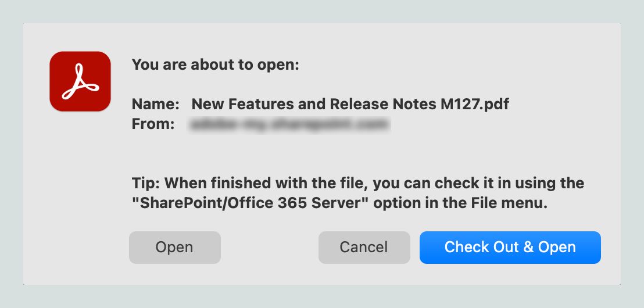Click the gap between Open and Cancel buttons
The height and width of the screenshot is (308, 644).
click(x=270, y=247)
